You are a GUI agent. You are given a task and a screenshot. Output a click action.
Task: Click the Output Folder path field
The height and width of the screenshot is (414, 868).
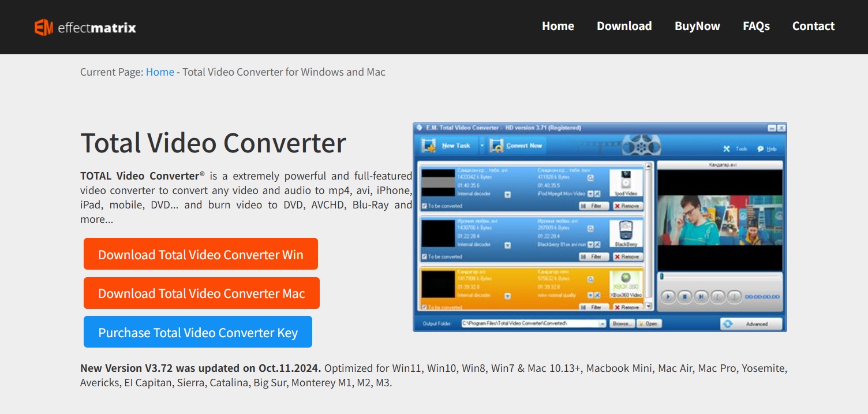pos(534,324)
